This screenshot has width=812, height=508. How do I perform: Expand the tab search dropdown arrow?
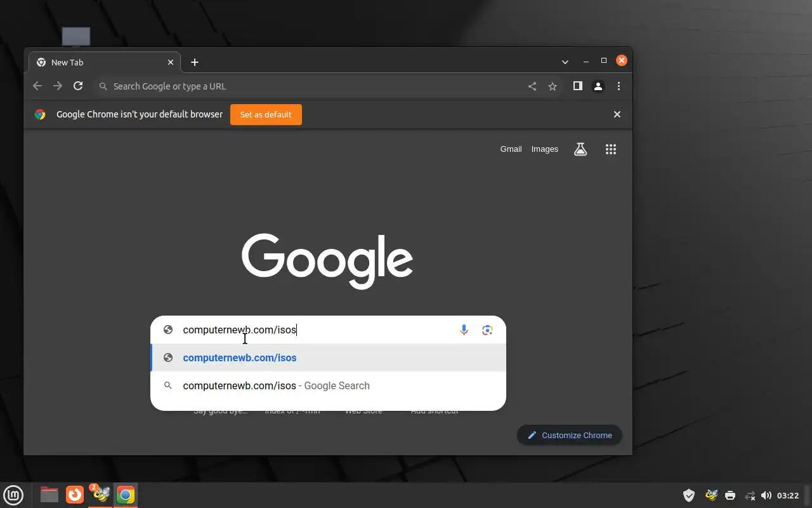tap(565, 62)
